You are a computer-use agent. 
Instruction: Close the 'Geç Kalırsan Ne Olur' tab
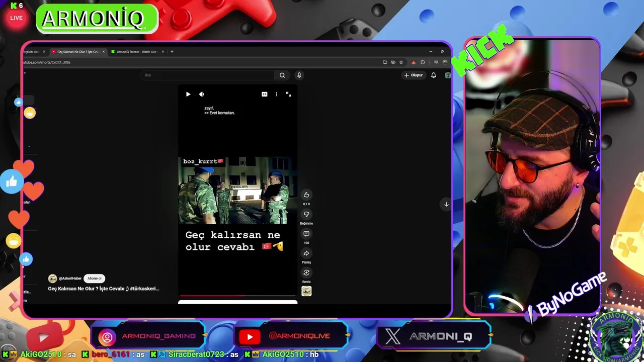(104, 52)
